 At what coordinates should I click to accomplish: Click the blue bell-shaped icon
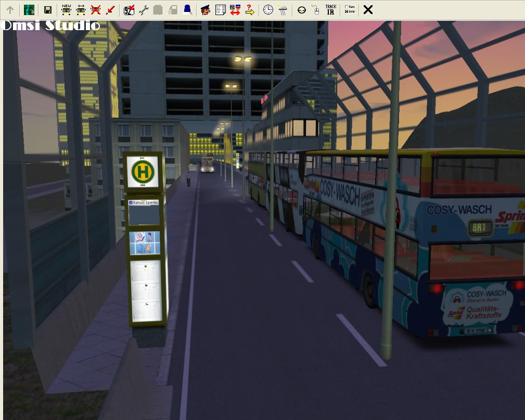coord(187,10)
